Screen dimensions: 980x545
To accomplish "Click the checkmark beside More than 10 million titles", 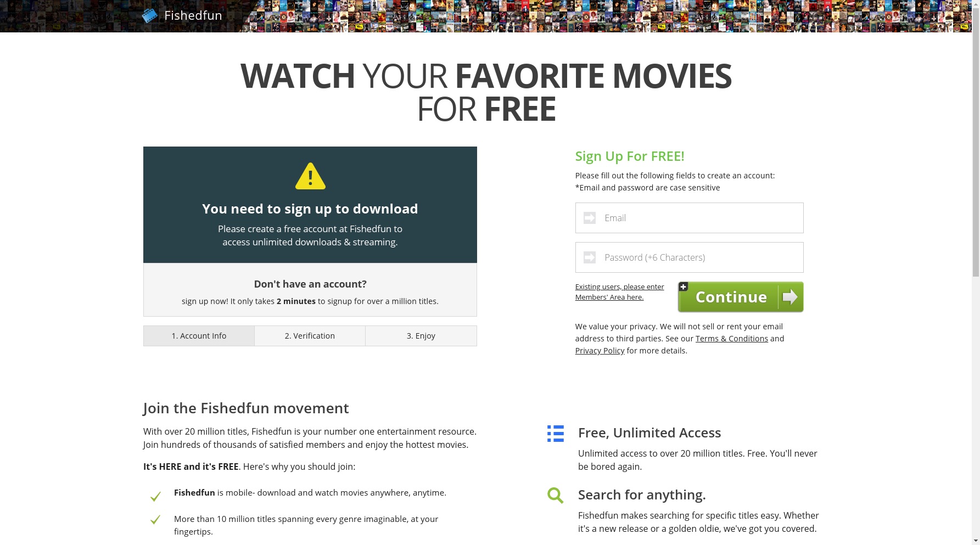I will pos(155,519).
